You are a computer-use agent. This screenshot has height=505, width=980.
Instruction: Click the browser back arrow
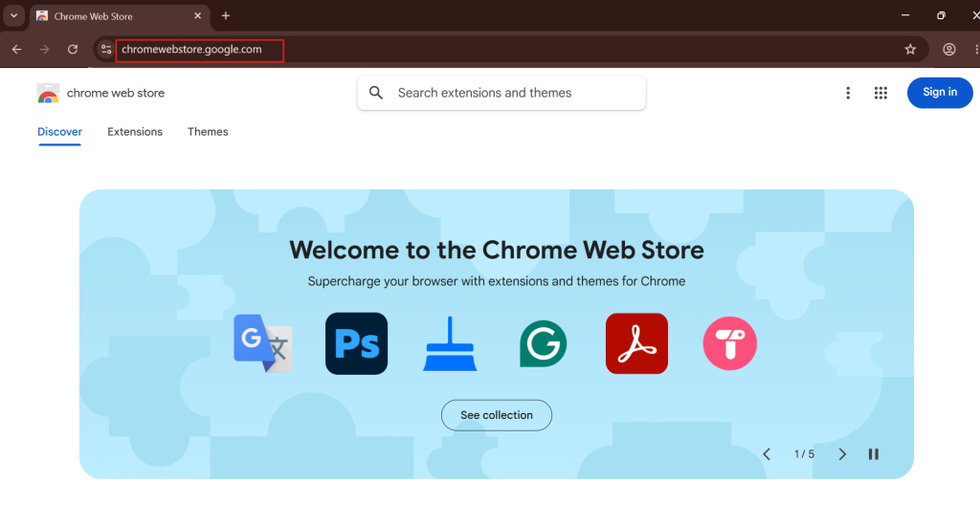[17, 50]
